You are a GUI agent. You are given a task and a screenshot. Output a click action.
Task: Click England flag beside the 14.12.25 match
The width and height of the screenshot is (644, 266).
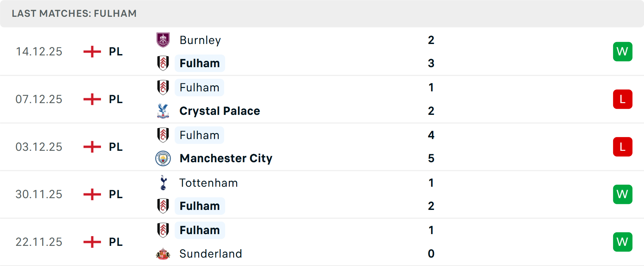[92, 51]
